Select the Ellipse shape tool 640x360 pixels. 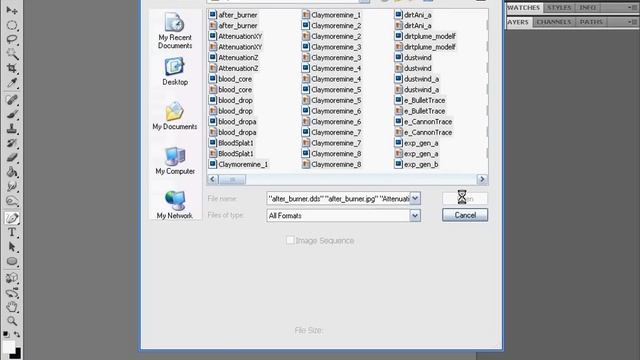click(12, 261)
